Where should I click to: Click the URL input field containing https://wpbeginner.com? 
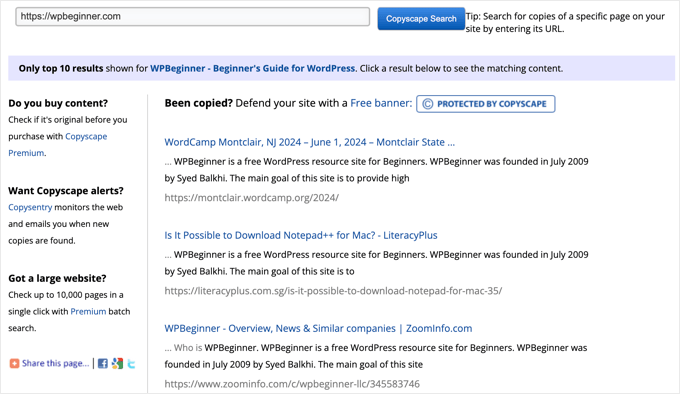pos(193,16)
